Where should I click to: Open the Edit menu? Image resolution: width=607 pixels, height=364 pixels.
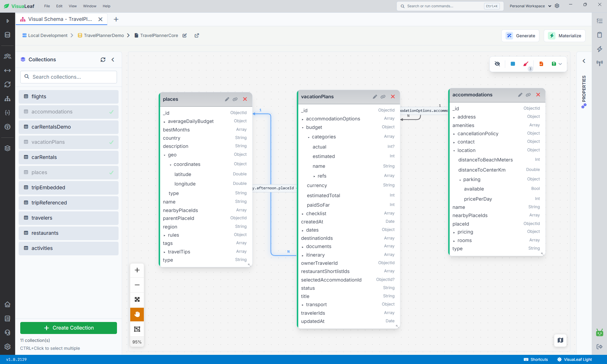[x=59, y=6]
